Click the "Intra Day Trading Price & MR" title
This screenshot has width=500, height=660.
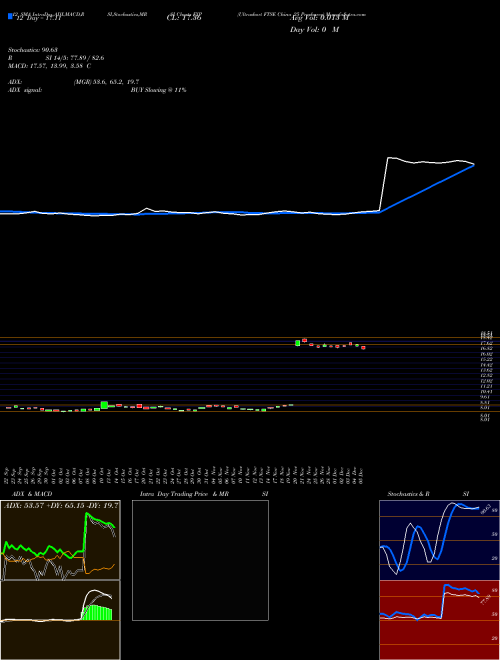184,494
